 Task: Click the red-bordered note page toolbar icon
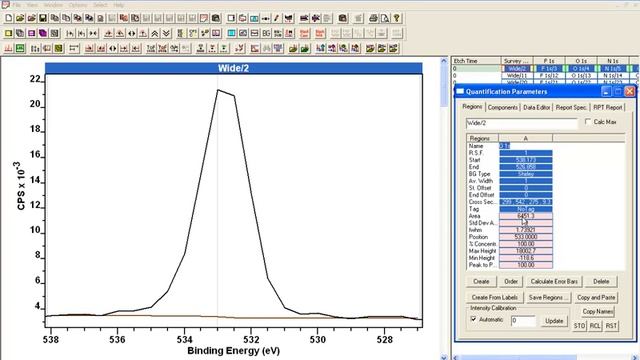[204, 18]
